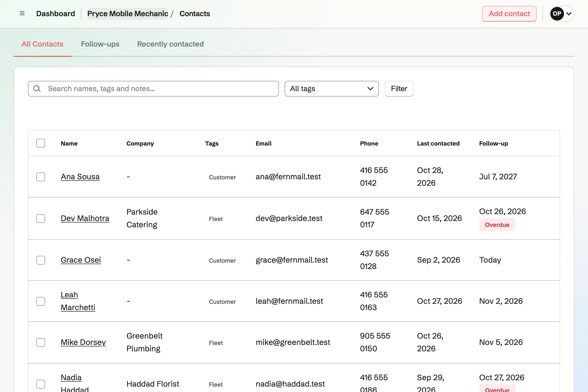The image size is (588, 392).
Task: Open Leah Marchetti's contact page
Action: click(x=78, y=301)
